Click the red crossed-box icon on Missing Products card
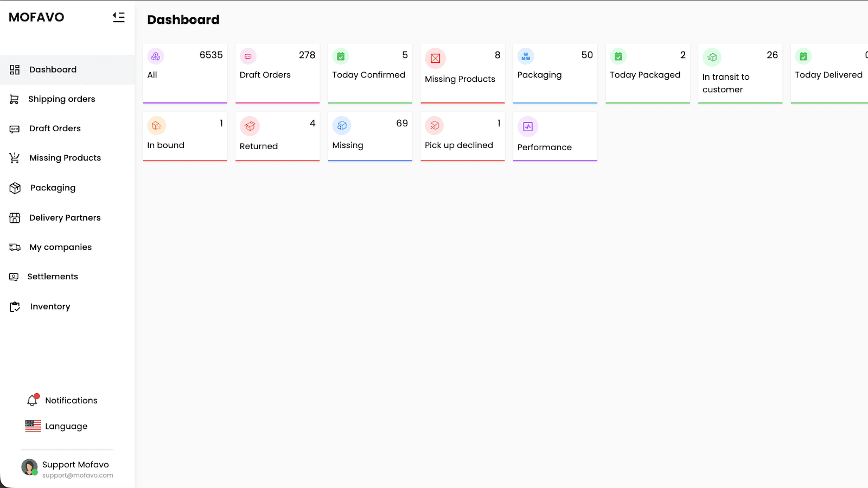 pyautogui.click(x=435, y=59)
